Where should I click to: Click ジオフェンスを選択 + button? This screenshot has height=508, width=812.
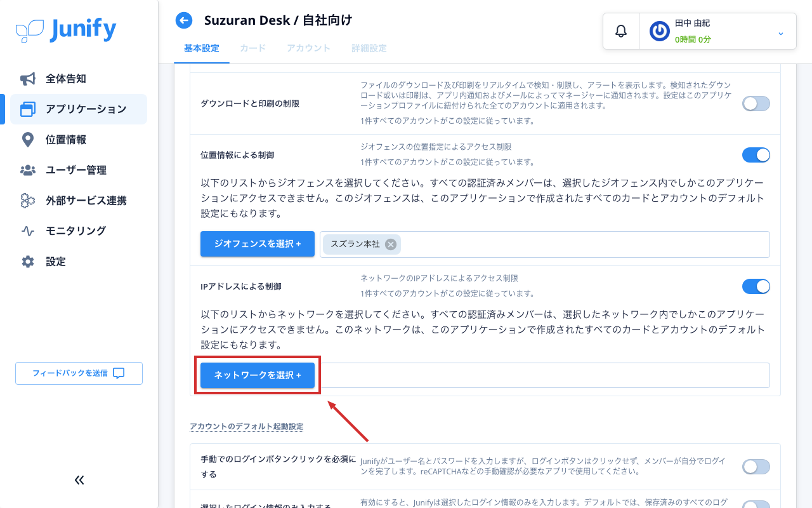(258, 244)
